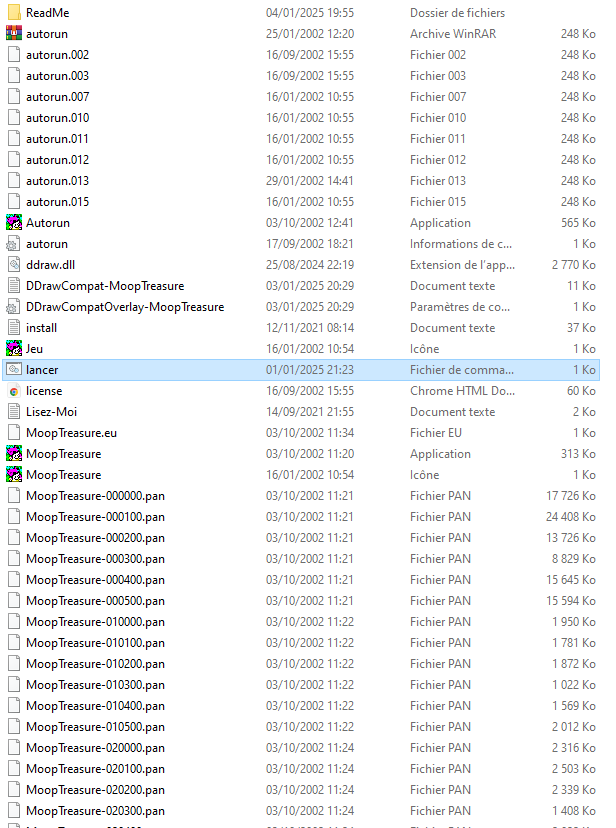Select the MoopTreasure.eu file name
Image resolution: width=616 pixels, height=828 pixels.
(72, 433)
